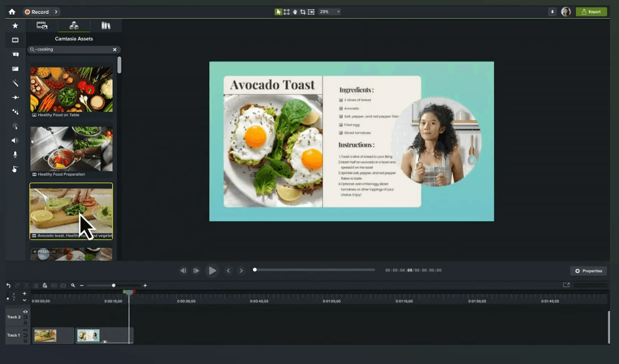Cut the selected timeline clip
Screen dimensions: 619x364
coord(27,285)
